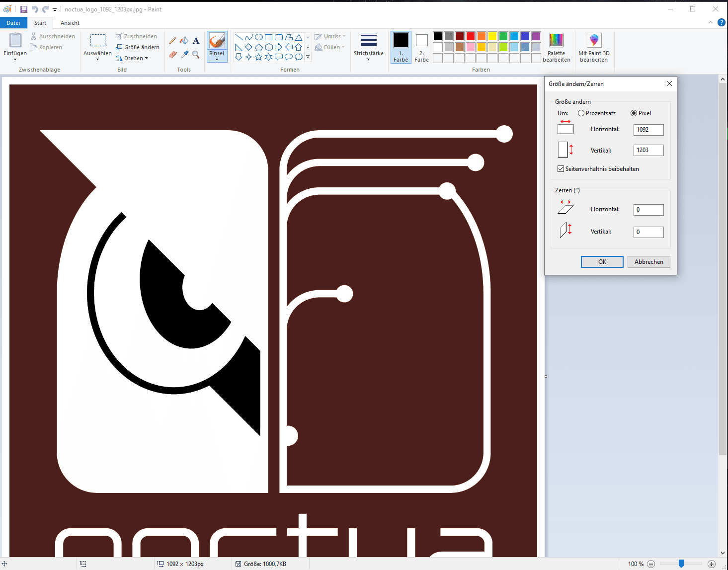Click the zoom in plus button

click(712, 564)
